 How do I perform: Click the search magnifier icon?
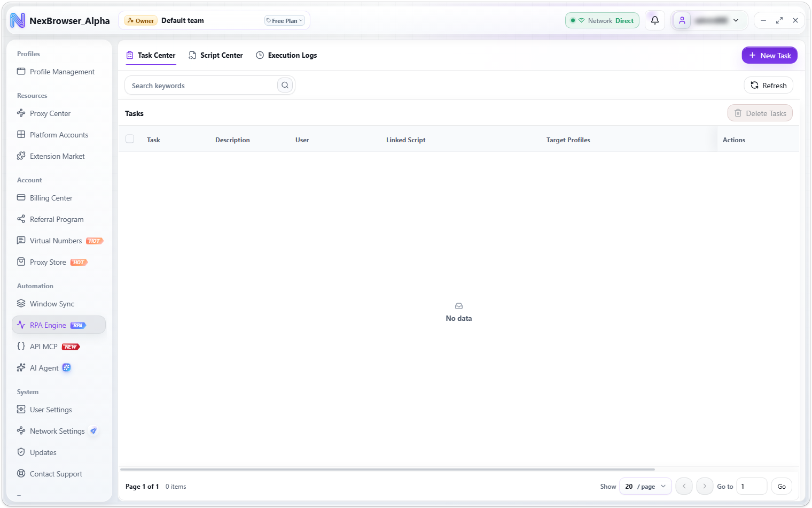click(285, 85)
